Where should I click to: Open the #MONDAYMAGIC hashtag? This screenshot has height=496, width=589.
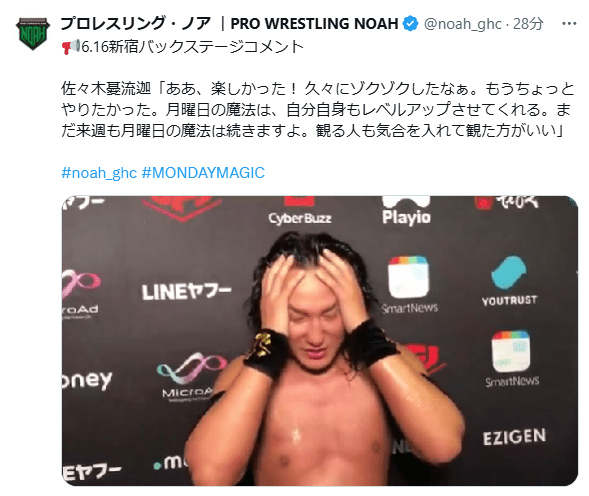click(203, 173)
